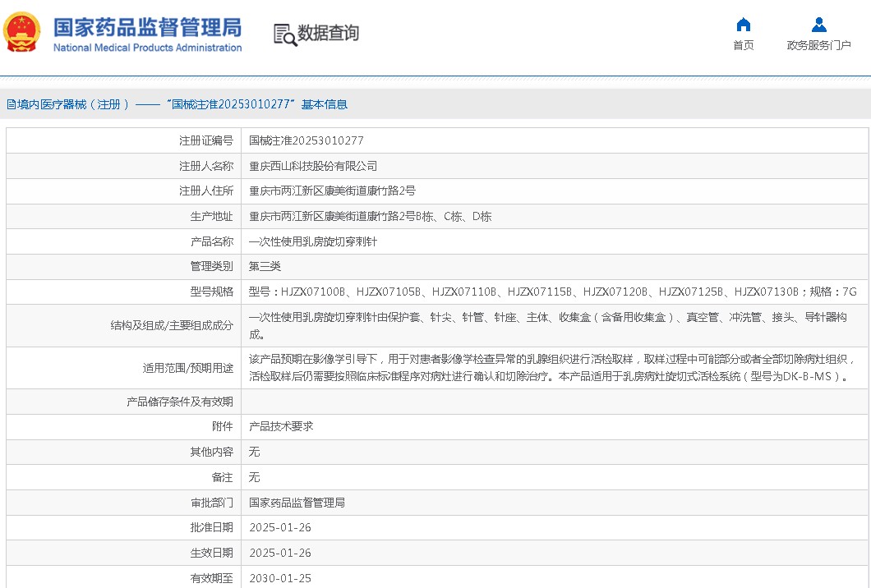This screenshot has width=871, height=588.
Task: Select the 产品名称 label
Action: (x=212, y=241)
